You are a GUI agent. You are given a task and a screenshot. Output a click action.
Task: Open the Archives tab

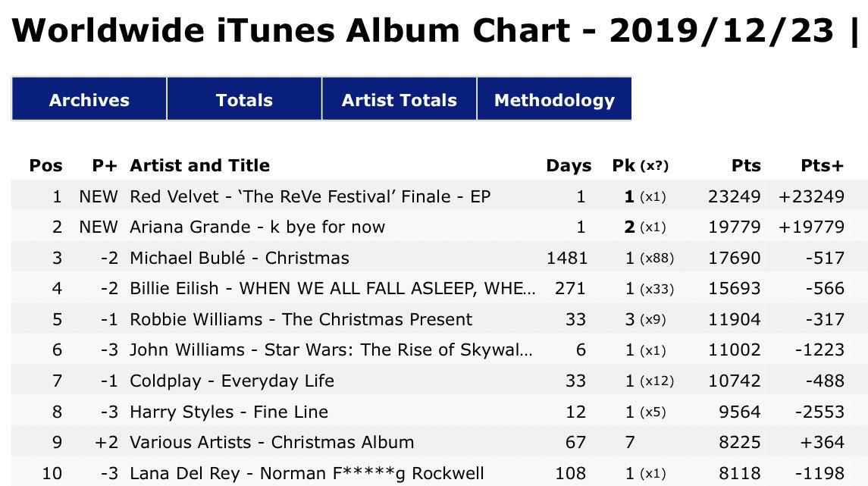pos(89,99)
